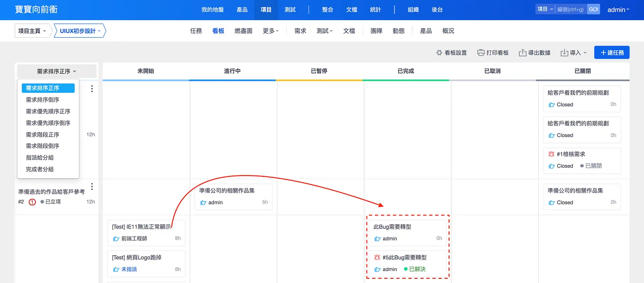Screen dimensions: 644x283
Task: Click the bug icon on #1檢核需求 card
Action: 552,154
